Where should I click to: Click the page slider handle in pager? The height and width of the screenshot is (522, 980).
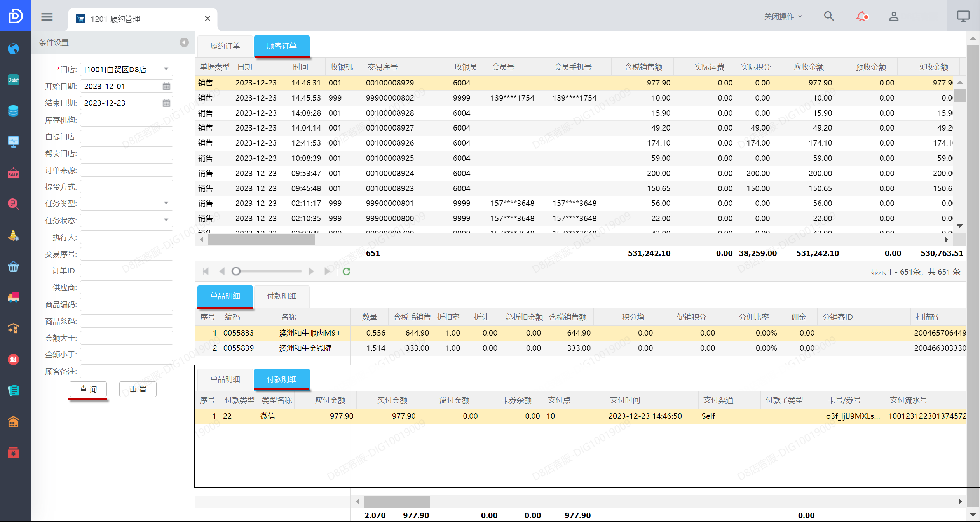[236, 271]
